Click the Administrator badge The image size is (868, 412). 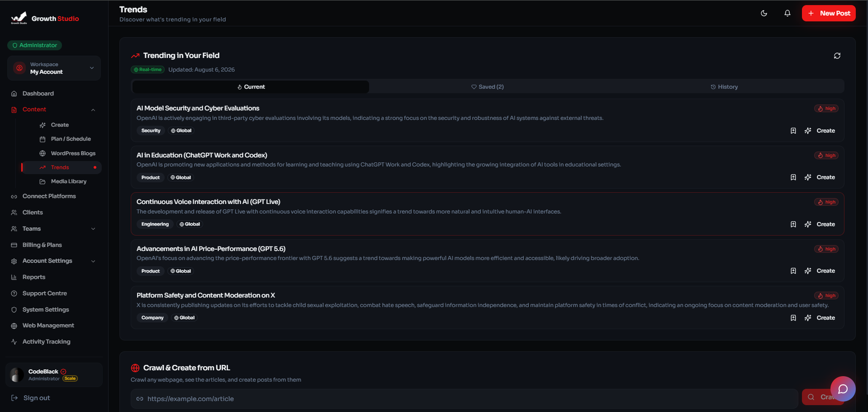click(x=35, y=46)
